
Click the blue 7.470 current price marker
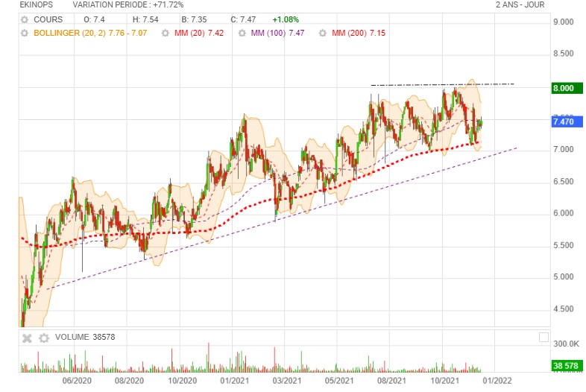pyautogui.click(x=567, y=121)
